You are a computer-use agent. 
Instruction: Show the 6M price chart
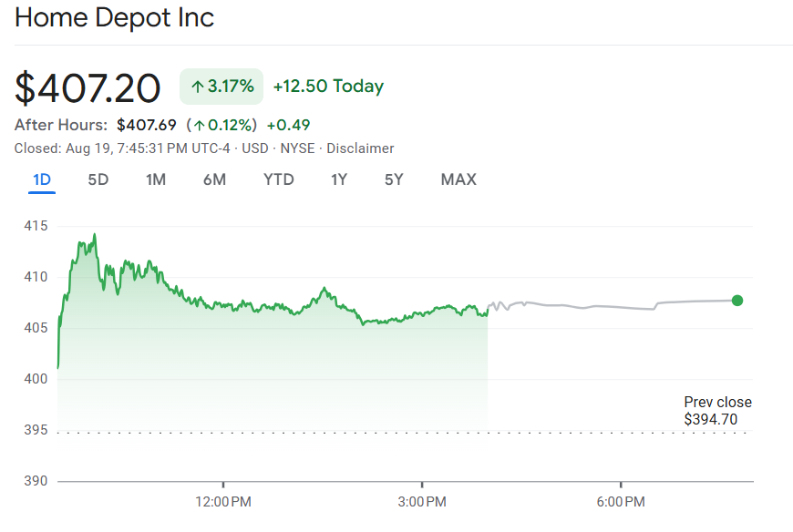214,179
